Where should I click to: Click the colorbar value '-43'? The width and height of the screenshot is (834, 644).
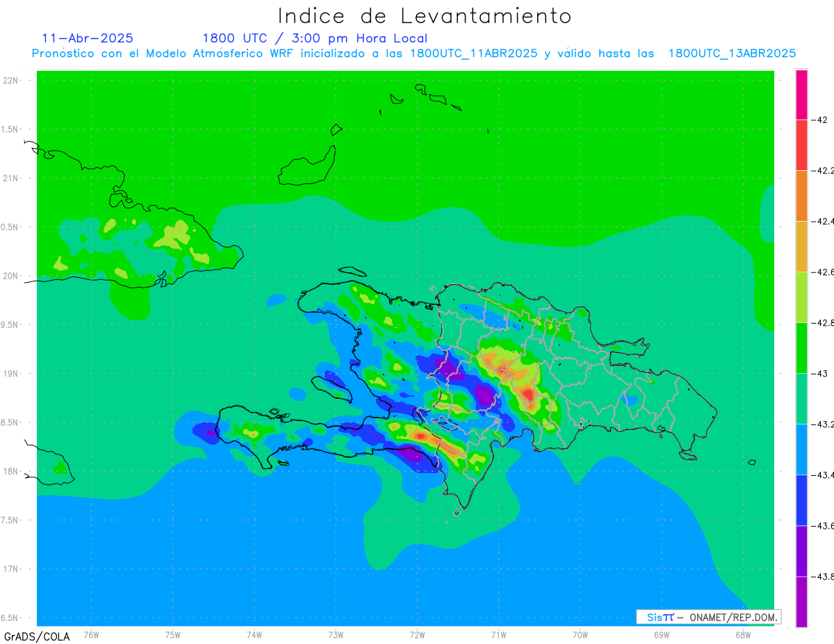819,373
